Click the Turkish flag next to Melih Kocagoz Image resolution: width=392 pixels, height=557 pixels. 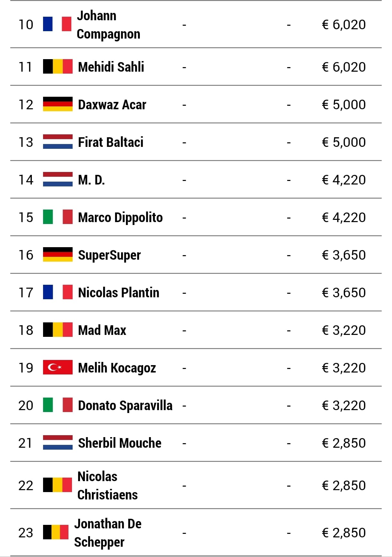click(58, 367)
